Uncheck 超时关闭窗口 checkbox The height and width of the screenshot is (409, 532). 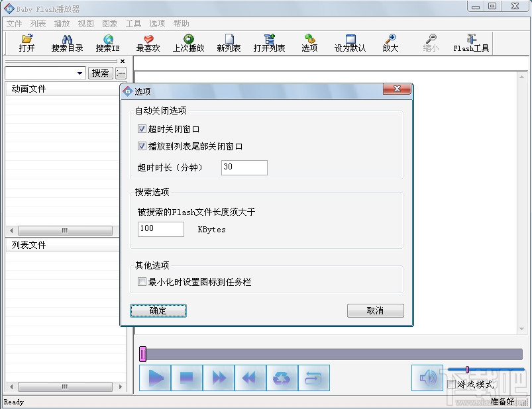click(142, 129)
